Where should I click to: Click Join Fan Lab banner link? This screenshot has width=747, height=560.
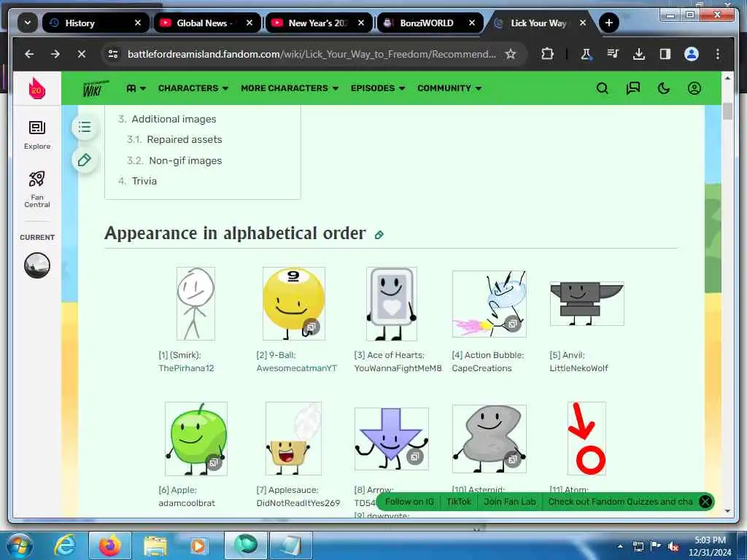510,502
